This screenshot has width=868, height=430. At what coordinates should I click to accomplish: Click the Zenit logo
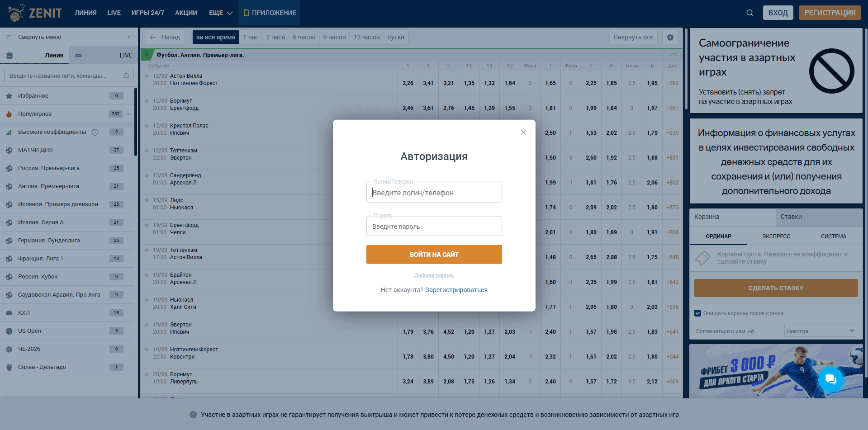click(x=35, y=13)
